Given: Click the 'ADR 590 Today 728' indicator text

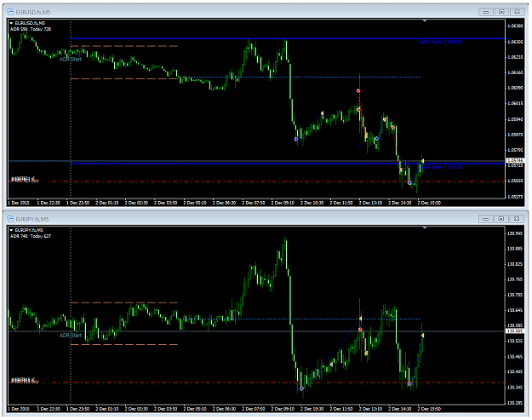Looking at the screenshot, I should coord(31,29).
